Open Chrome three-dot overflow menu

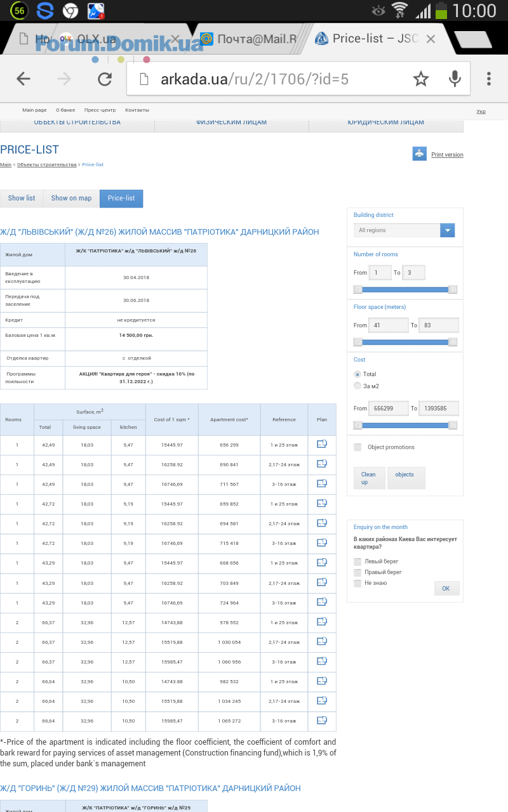pyautogui.click(x=489, y=79)
